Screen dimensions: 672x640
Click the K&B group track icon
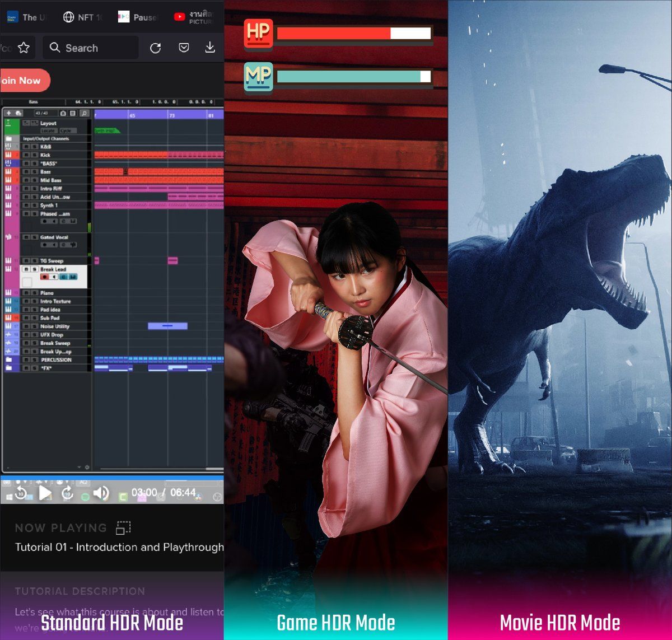8,146
